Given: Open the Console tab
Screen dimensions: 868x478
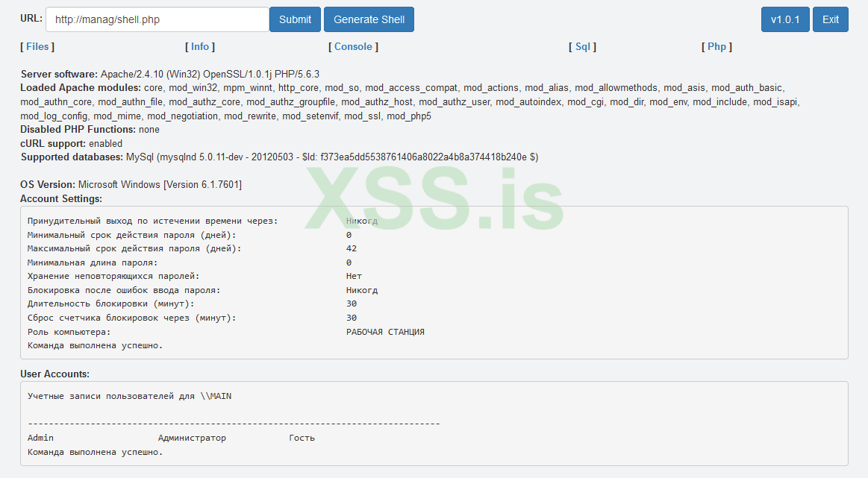Looking at the screenshot, I should [x=353, y=46].
